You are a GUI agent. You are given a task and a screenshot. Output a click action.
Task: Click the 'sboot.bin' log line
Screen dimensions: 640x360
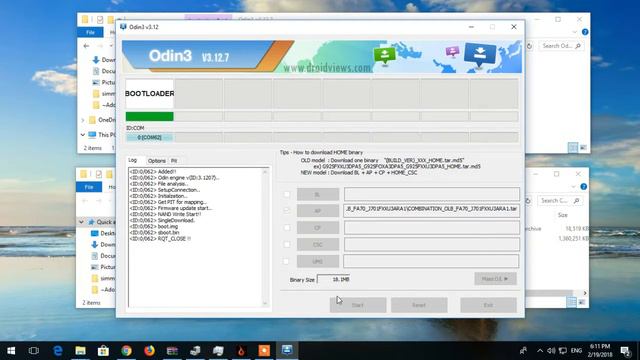point(154,233)
